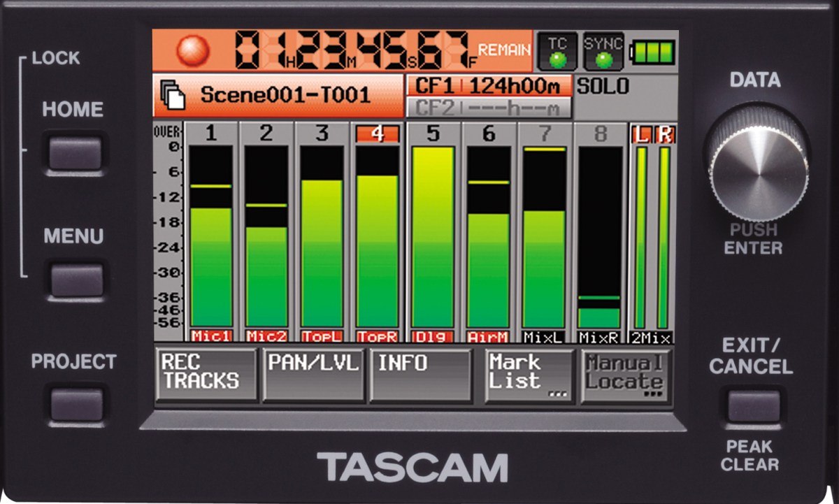The height and width of the screenshot is (504, 839).
Task: Tap the MixR track name label
Action: pos(600,336)
